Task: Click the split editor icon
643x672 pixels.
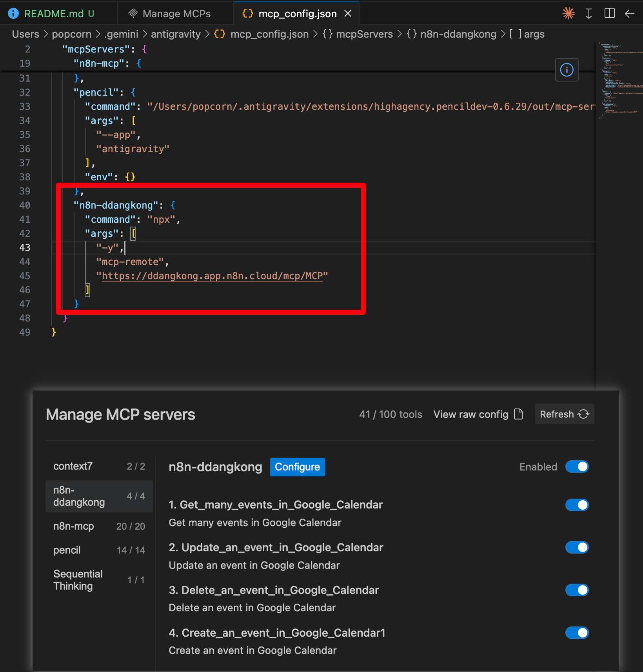Action: [609, 14]
